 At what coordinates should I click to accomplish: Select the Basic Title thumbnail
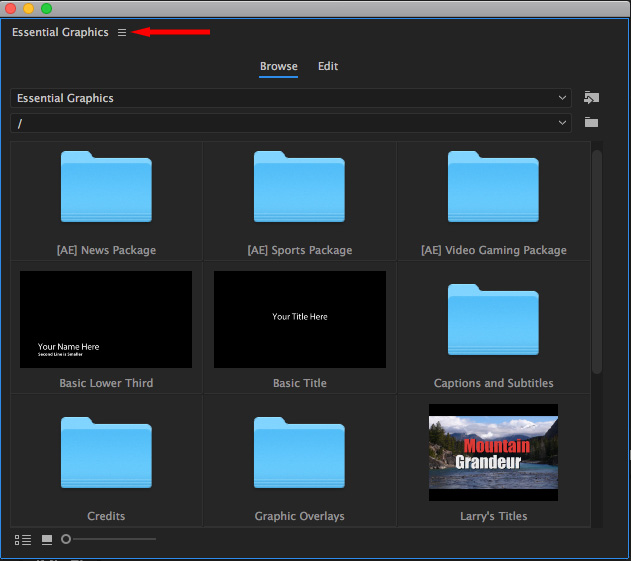(300, 319)
